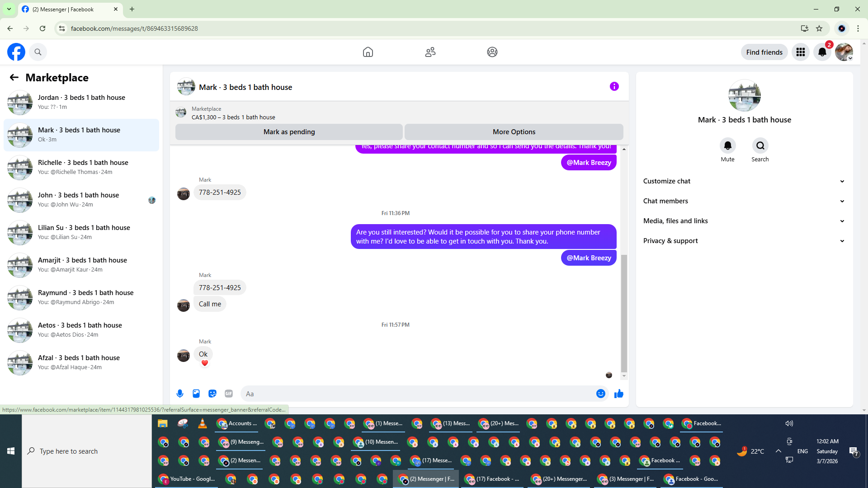Click the More Options button
This screenshot has width=868, height=488.
coord(514,132)
